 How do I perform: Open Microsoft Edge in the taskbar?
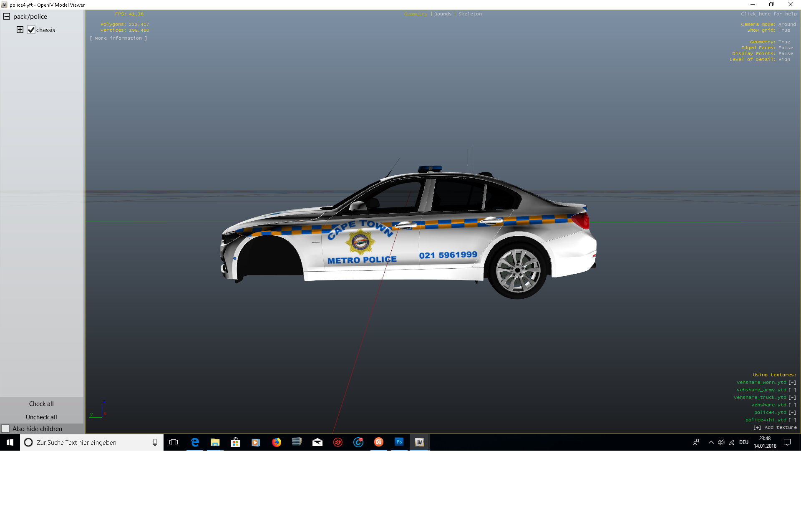195,442
